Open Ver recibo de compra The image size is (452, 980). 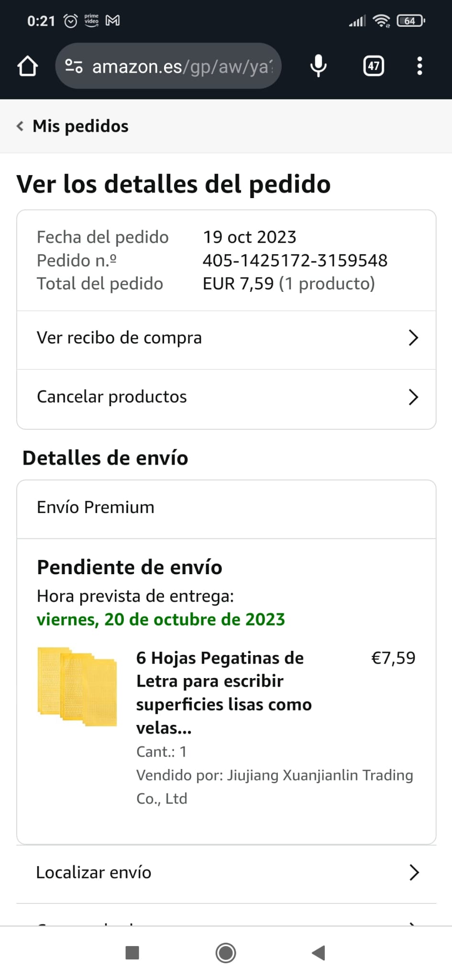(120, 338)
